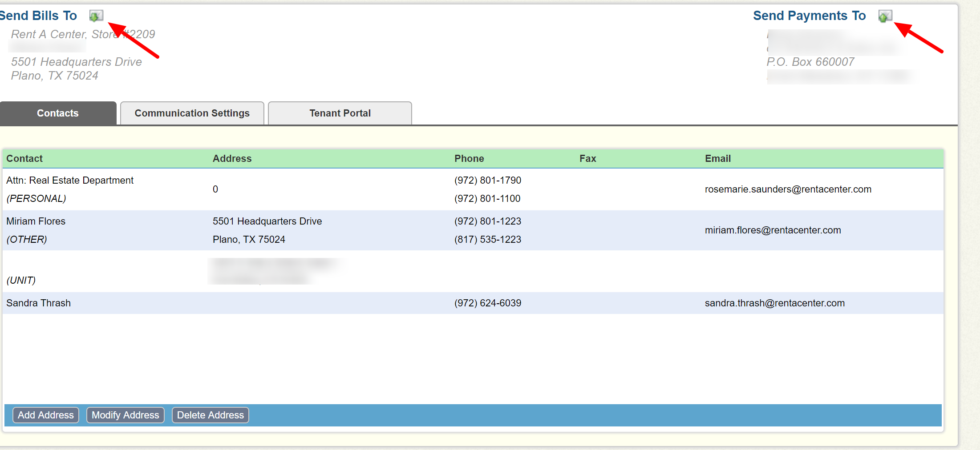This screenshot has height=450, width=980.
Task: Click the (PERSONAL) contact type label
Action: pyautogui.click(x=36, y=198)
